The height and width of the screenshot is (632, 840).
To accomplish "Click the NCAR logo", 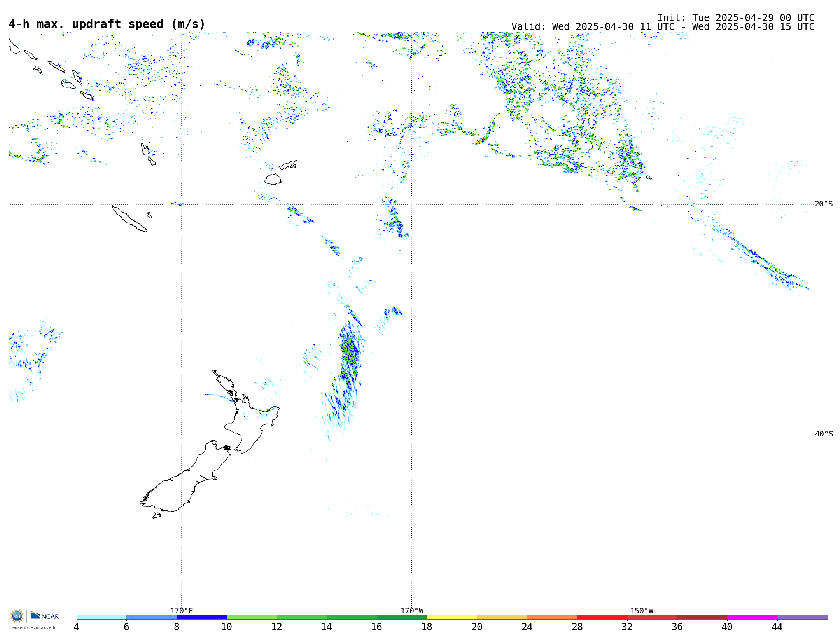I will 45,616.
